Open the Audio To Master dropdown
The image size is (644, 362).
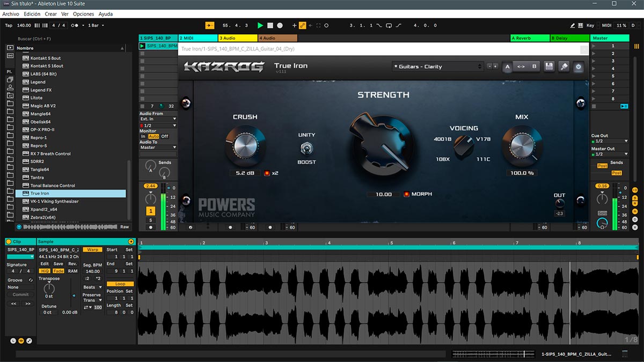[158, 147]
